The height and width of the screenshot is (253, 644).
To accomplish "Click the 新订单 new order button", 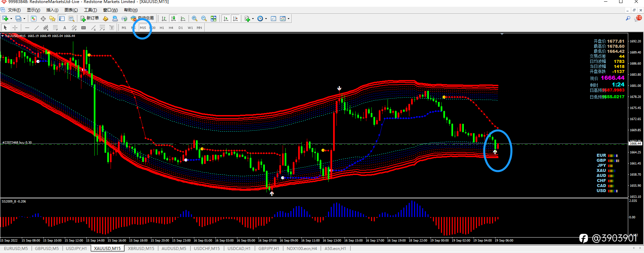I will [89, 19].
